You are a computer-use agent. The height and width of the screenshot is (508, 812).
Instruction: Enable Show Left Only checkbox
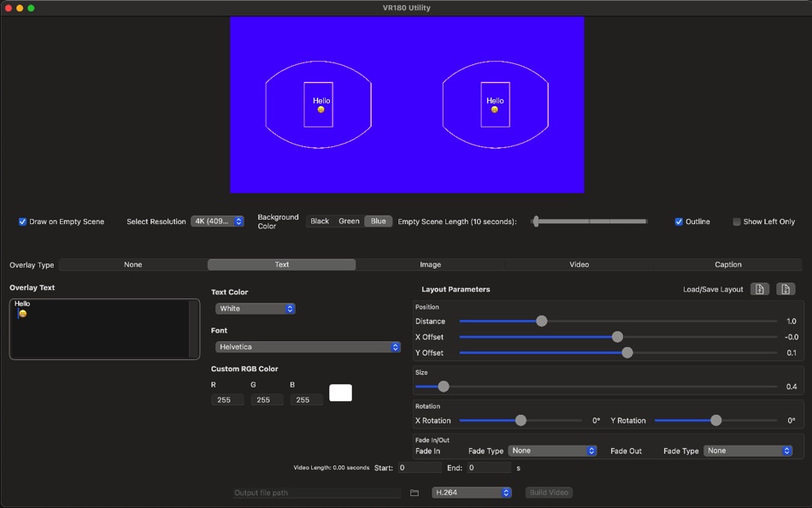737,222
